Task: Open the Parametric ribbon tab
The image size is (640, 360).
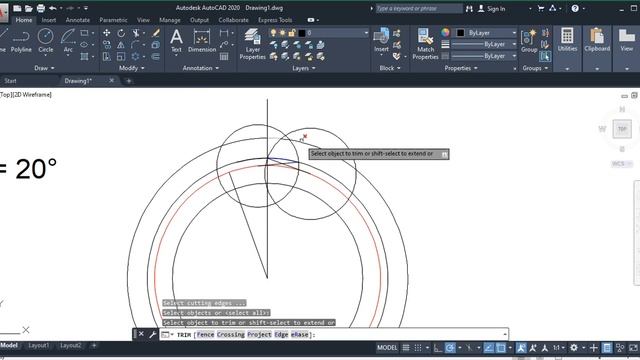Action: [113, 20]
